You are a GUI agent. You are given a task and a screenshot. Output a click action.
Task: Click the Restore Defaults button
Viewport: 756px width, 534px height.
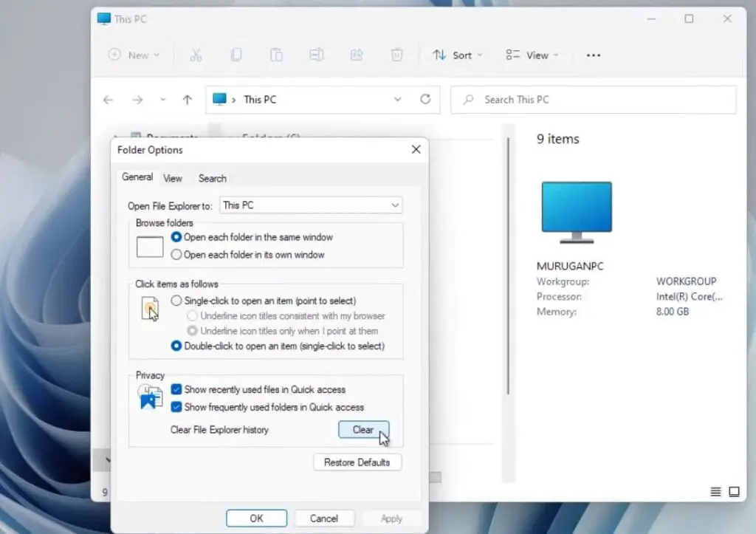click(x=357, y=462)
